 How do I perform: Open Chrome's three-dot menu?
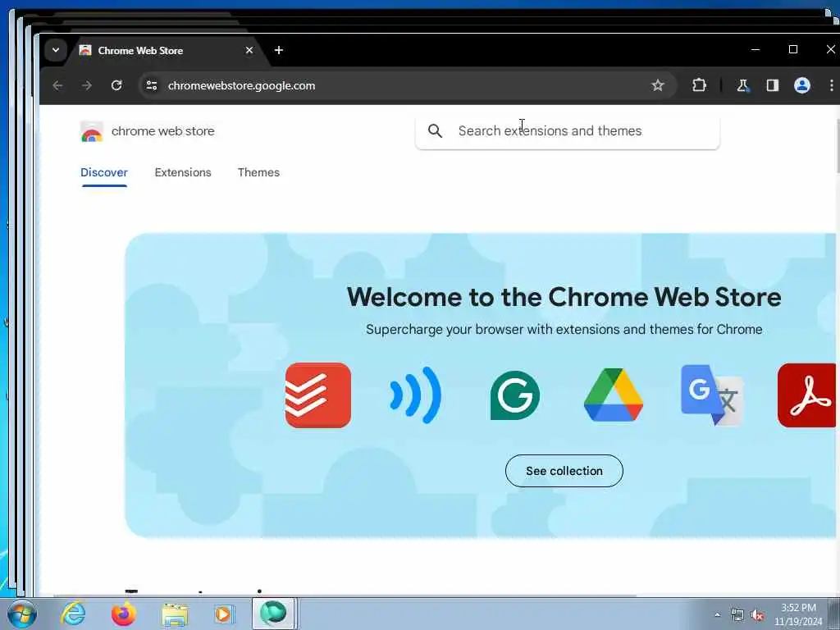point(832,85)
